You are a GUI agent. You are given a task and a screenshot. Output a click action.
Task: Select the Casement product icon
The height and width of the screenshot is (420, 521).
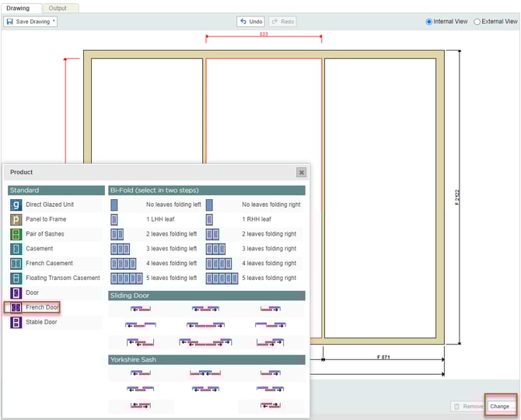(x=16, y=249)
